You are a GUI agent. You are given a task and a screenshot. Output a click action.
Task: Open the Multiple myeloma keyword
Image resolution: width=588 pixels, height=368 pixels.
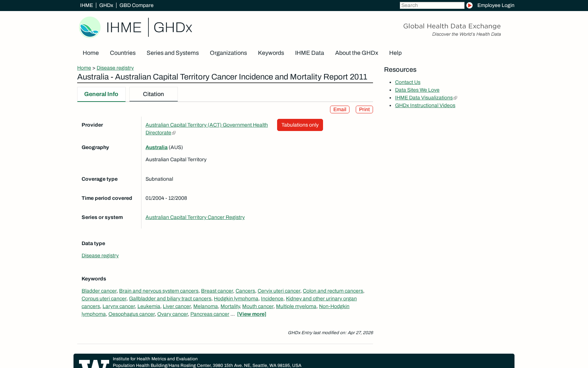296,306
